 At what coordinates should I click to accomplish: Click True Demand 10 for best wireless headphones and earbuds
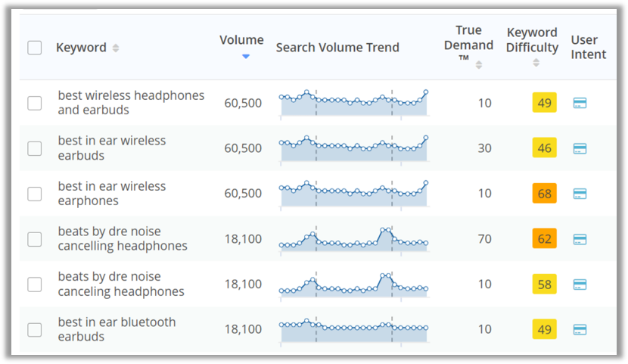click(x=484, y=103)
